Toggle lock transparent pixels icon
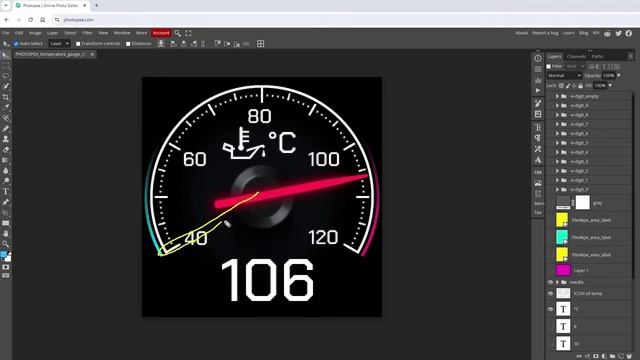The image size is (640, 360). pos(561,86)
